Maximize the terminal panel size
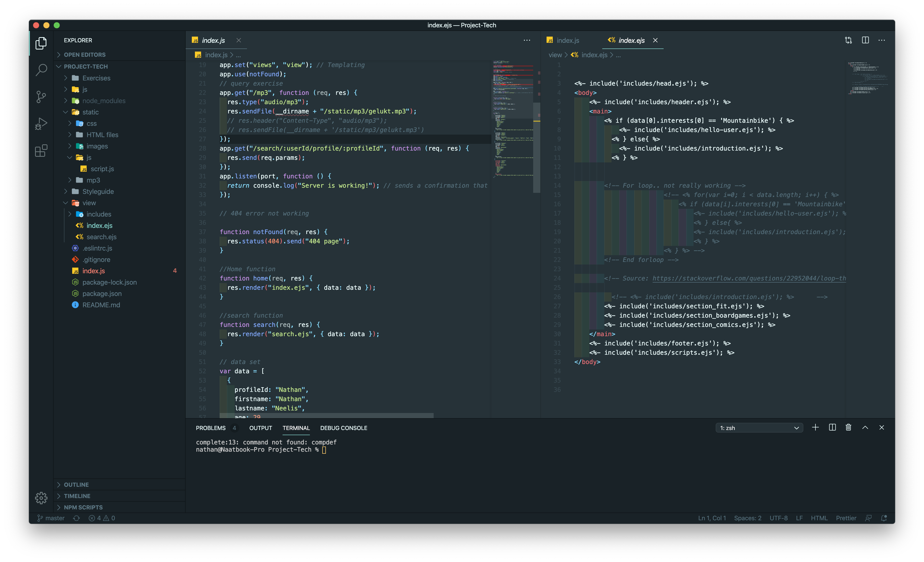The width and height of the screenshot is (924, 562). click(865, 427)
